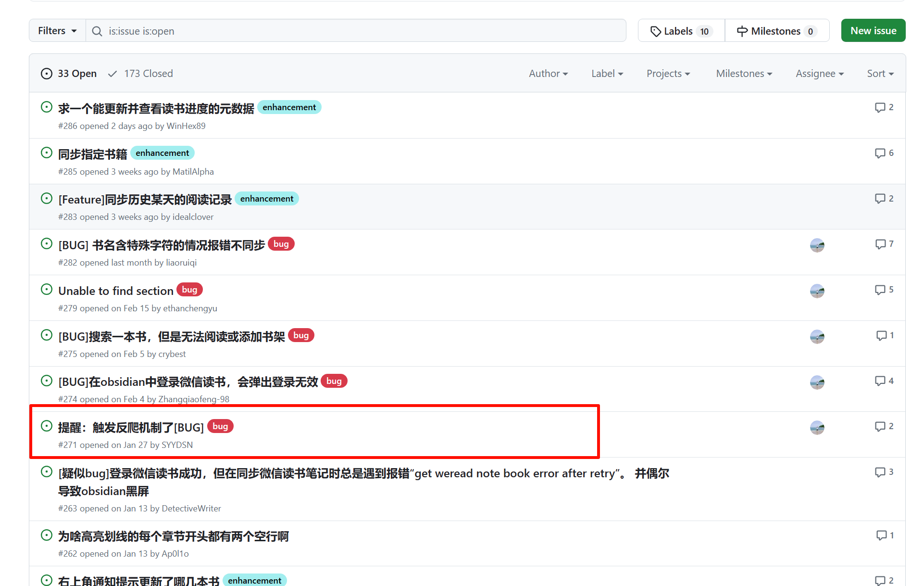The height and width of the screenshot is (586, 924).
Task: Click comment icon on issue #274
Action: [880, 381]
